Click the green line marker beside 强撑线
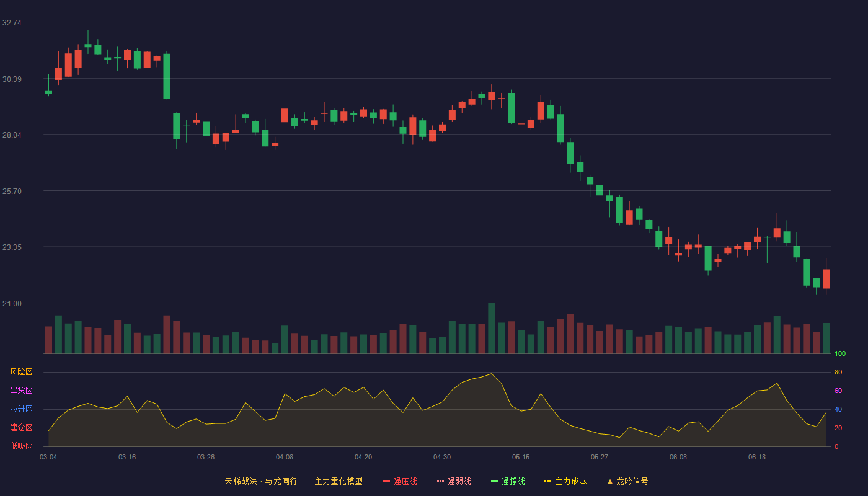 coord(494,481)
